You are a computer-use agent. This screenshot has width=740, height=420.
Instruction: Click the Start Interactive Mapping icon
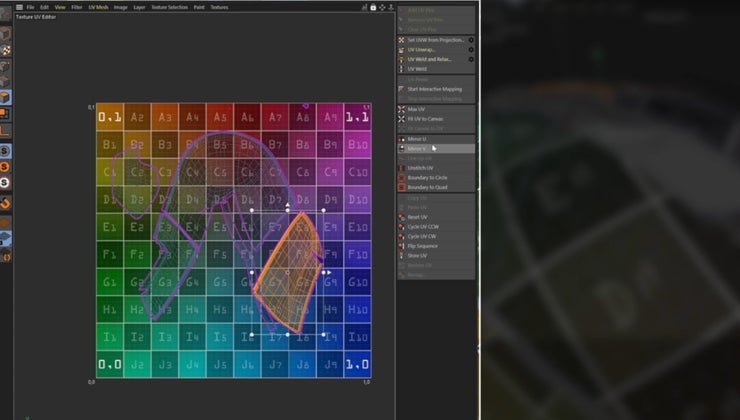(x=402, y=89)
